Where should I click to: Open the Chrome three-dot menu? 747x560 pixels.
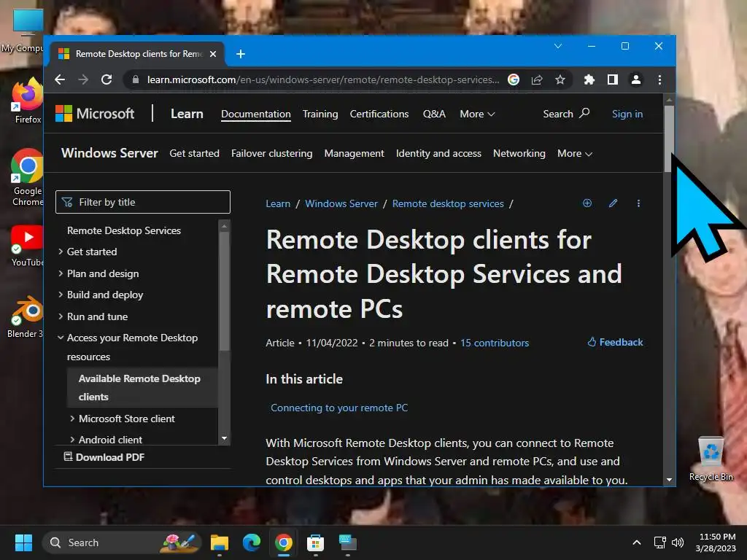pyautogui.click(x=659, y=79)
